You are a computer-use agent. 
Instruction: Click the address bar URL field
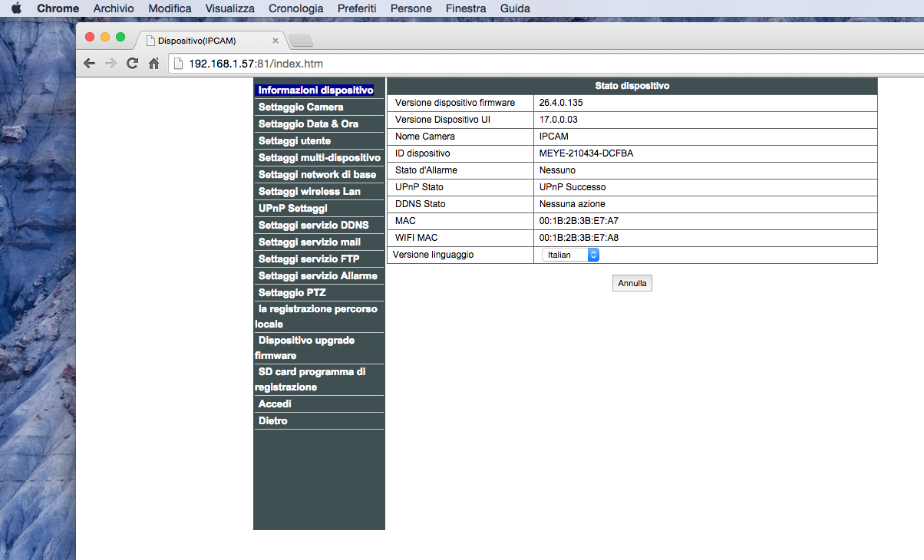coord(460,64)
